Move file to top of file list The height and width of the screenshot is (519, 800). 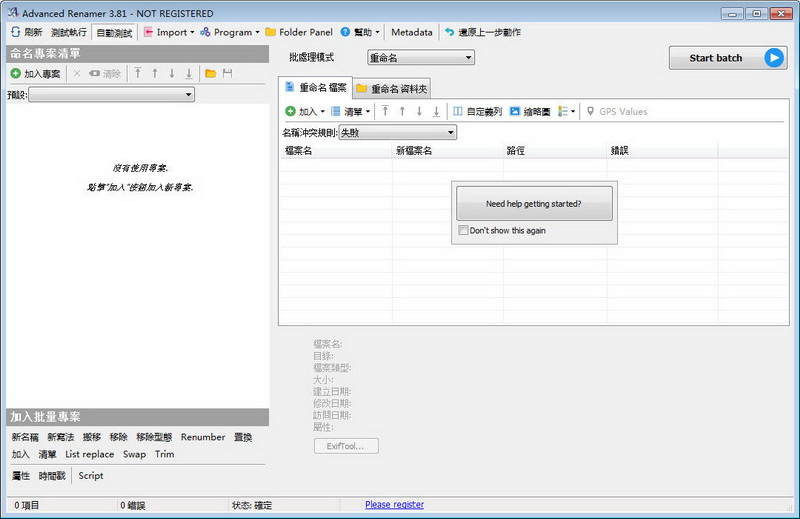click(385, 111)
